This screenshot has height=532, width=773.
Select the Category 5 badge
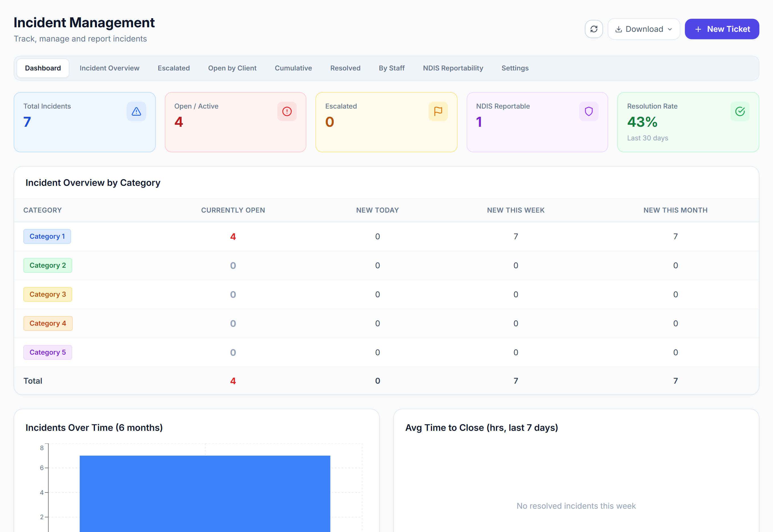(x=48, y=352)
